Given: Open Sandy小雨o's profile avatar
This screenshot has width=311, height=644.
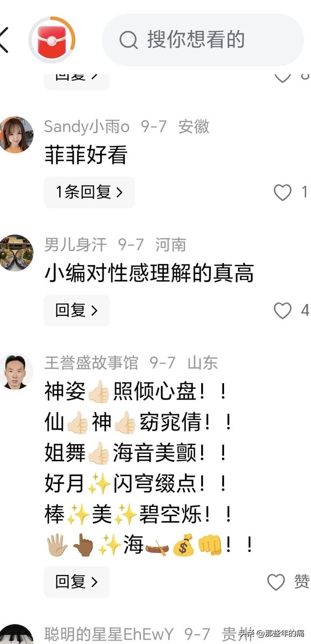Looking at the screenshot, I should point(16,135).
